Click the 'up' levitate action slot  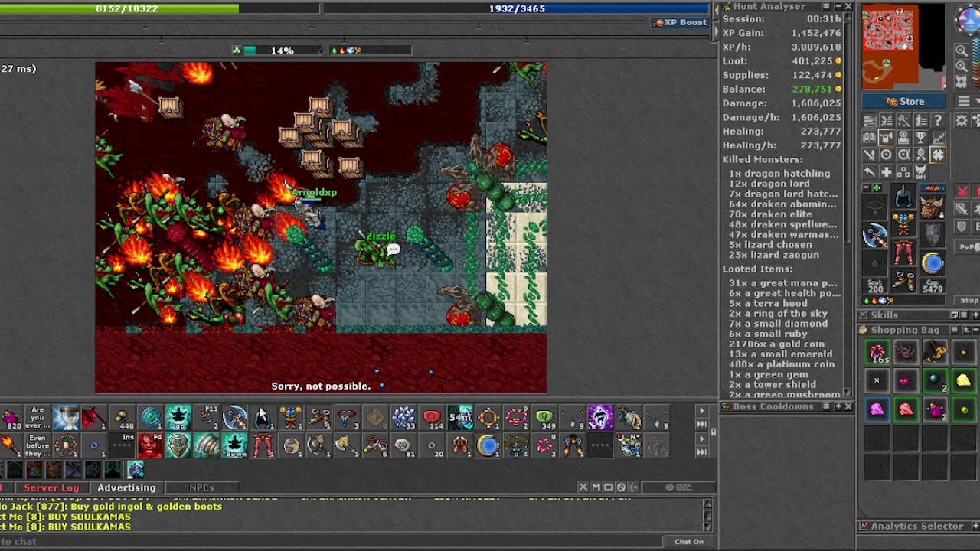pyautogui.click(x=178, y=418)
